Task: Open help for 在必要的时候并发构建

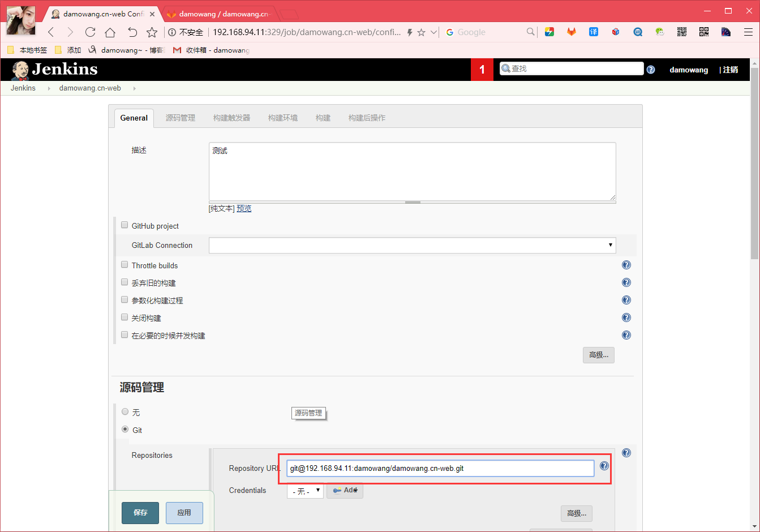Action: click(x=626, y=335)
